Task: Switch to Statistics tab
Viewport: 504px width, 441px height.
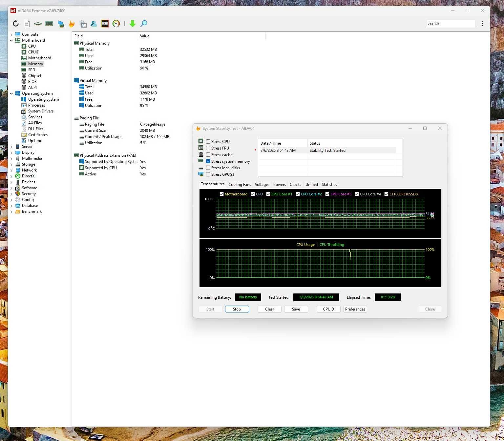Action: pos(329,185)
